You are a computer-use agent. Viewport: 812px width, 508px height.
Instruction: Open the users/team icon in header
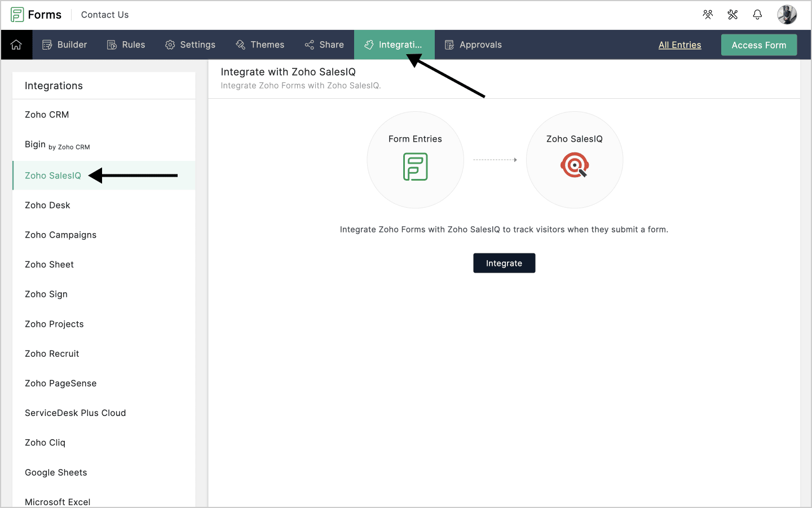pos(708,15)
